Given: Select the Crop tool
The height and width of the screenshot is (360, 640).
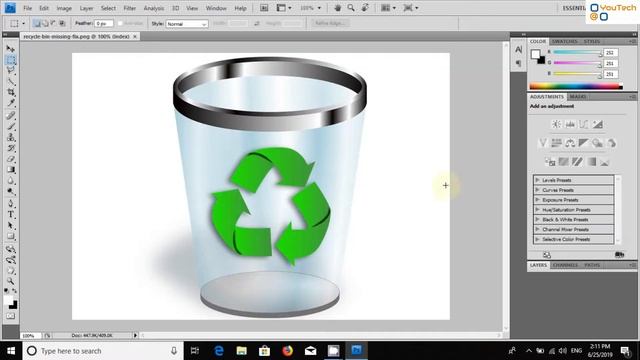Looking at the screenshot, I should (11, 92).
